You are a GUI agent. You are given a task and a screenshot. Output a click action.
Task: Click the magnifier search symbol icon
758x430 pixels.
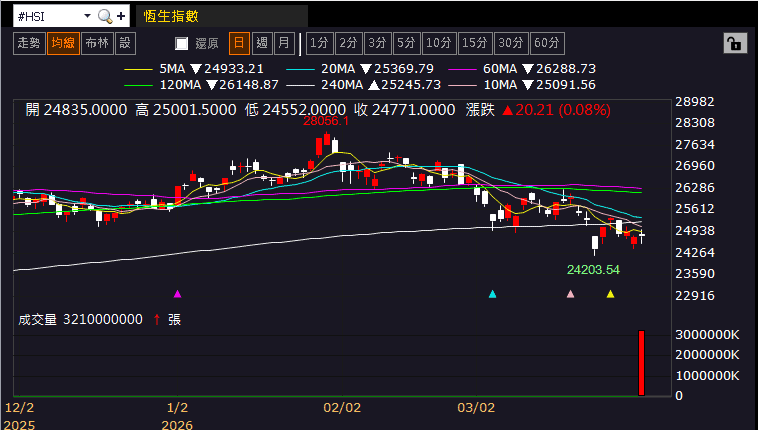click(x=105, y=16)
